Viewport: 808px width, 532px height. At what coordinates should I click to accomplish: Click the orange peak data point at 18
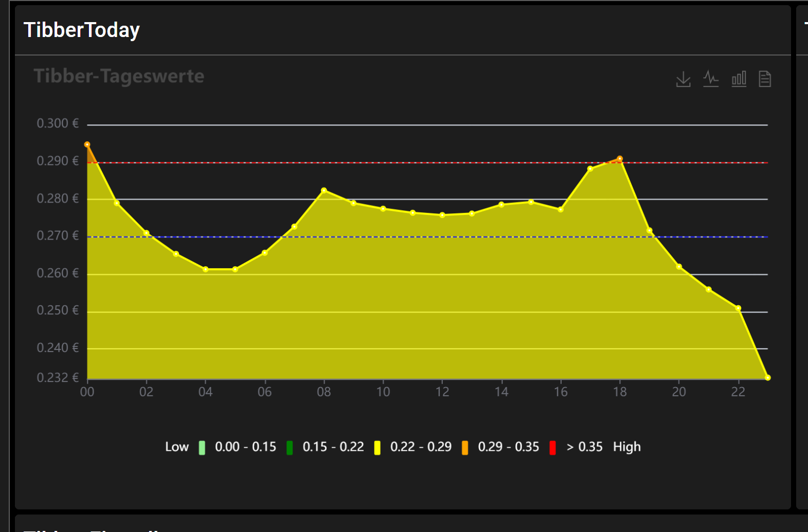pos(620,159)
